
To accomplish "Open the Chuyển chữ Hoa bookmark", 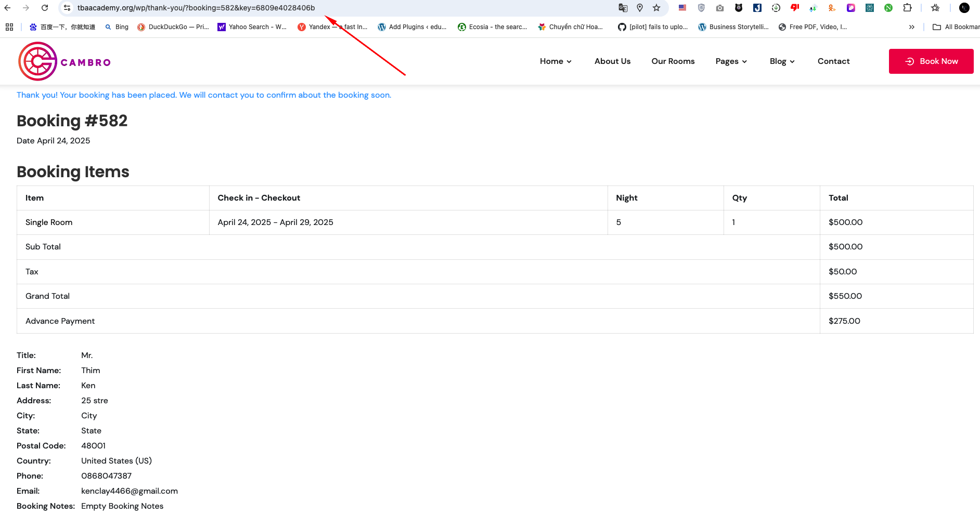I will pos(571,27).
